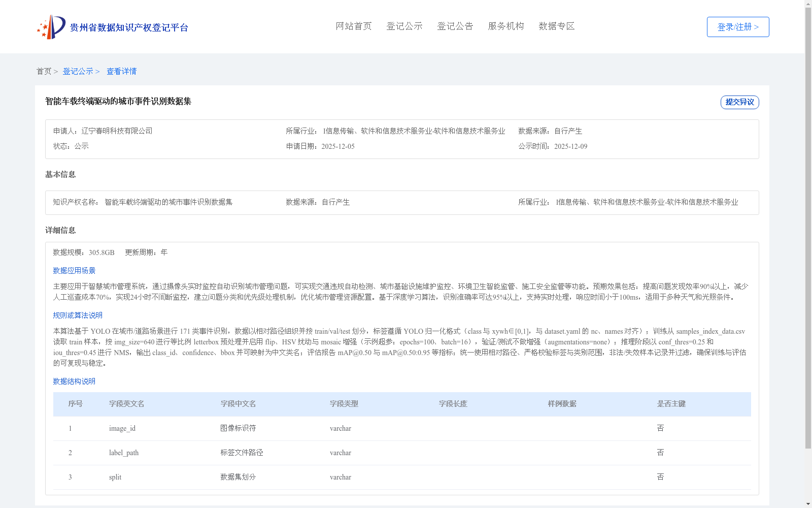Select 否 in the split row
The image size is (812, 508).
660,477
